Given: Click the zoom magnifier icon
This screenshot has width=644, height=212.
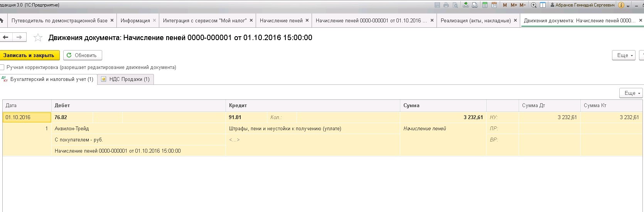Looking at the screenshot, I should (x=534, y=5).
